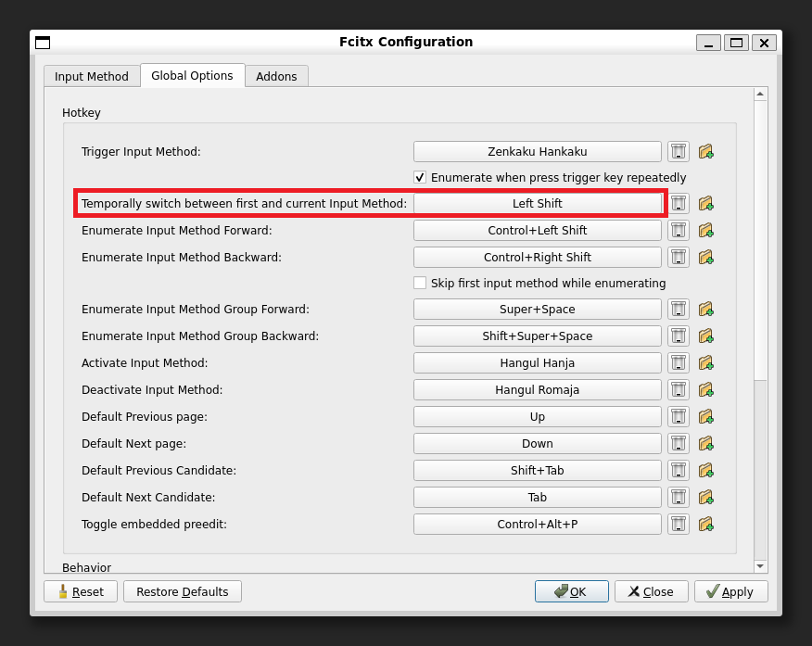Click trash icon for Default Previous page

pyautogui.click(x=679, y=417)
